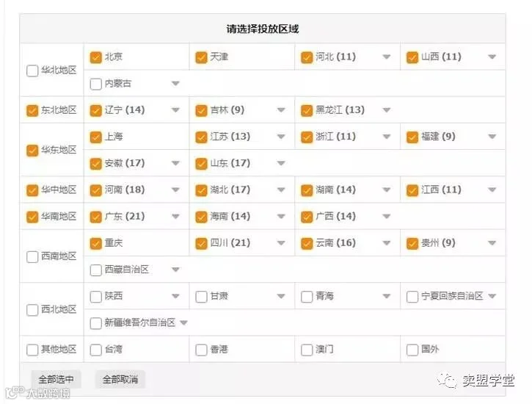Open the 新疆维吾尔自治区 dropdown arrow
532x404 pixels.
(x=183, y=322)
